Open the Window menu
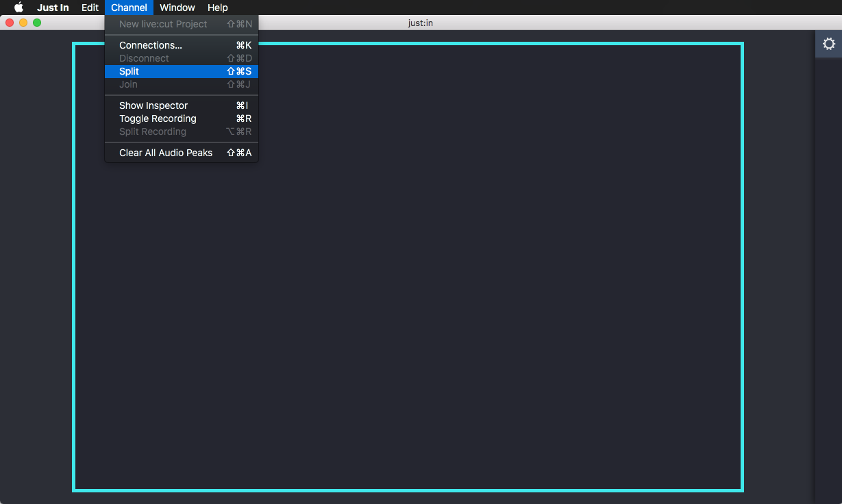 [x=177, y=8]
